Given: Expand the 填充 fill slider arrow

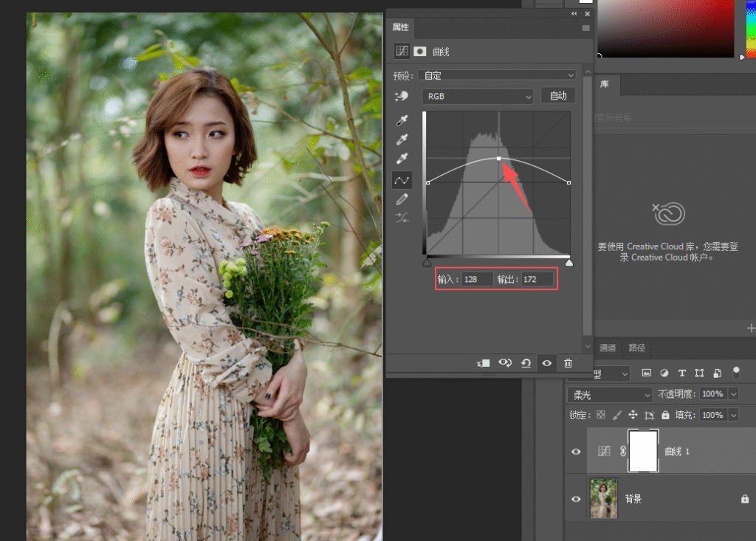Looking at the screenshot, I should coord(733,415).
